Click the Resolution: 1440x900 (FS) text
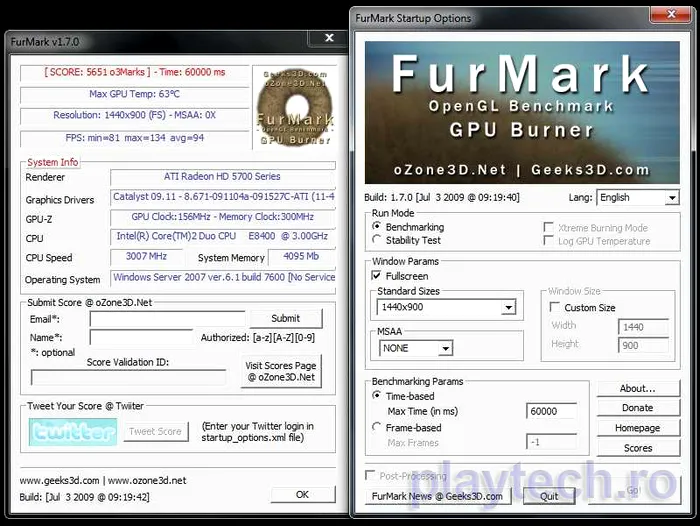The height and width of the screenshot is (526, 700). [x=134, y=115]
